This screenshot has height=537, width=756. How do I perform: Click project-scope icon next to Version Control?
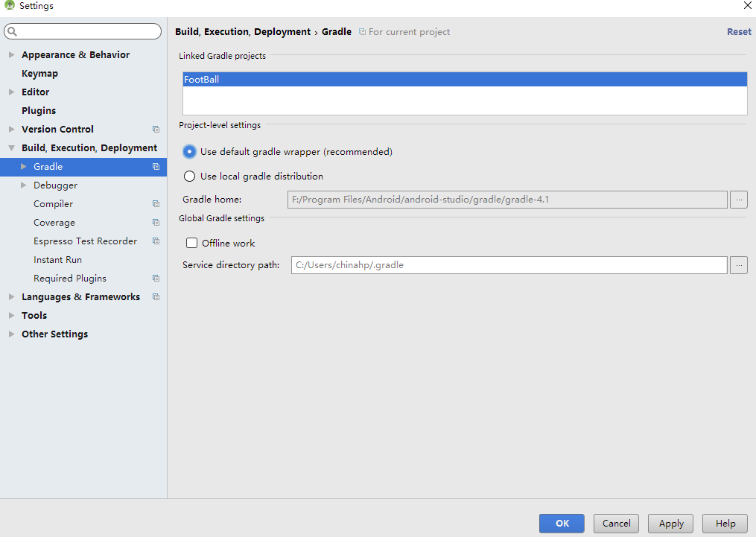(156, 129)
